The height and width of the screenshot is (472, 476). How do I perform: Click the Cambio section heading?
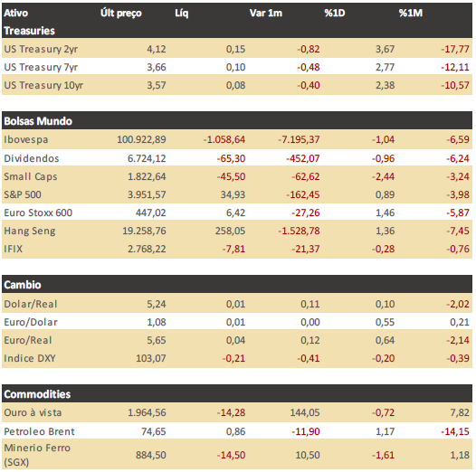tap(23, 285)
